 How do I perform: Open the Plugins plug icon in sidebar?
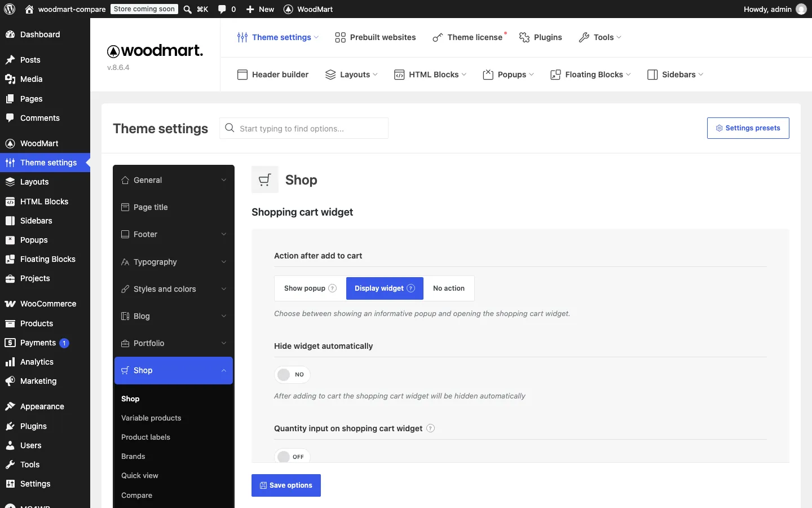point(10,426)
